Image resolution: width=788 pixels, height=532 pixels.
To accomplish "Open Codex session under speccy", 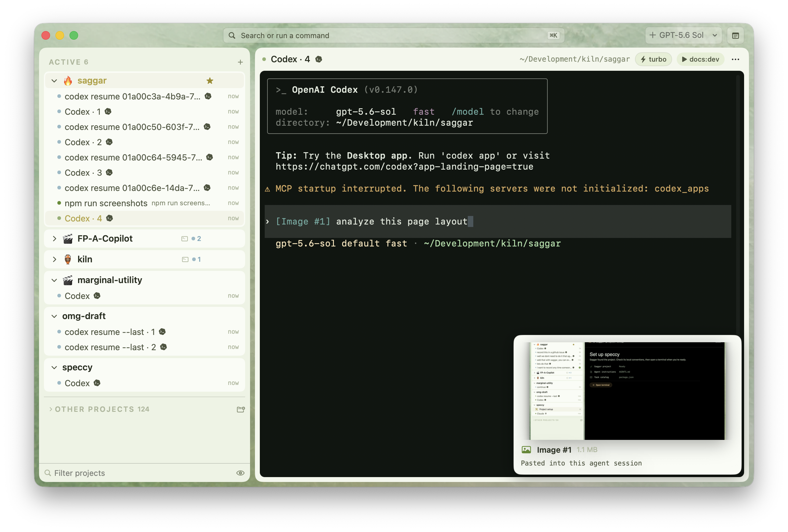I will pyautogui.click(x=144, y=383).
